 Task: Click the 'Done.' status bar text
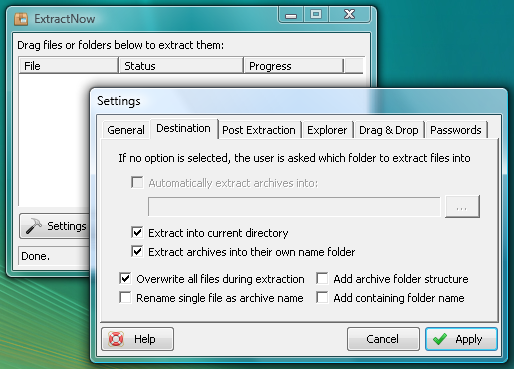click(35, 256)
